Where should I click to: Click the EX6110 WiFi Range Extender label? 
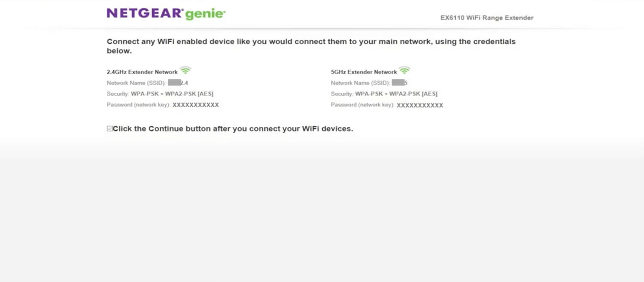click(487, 18)
